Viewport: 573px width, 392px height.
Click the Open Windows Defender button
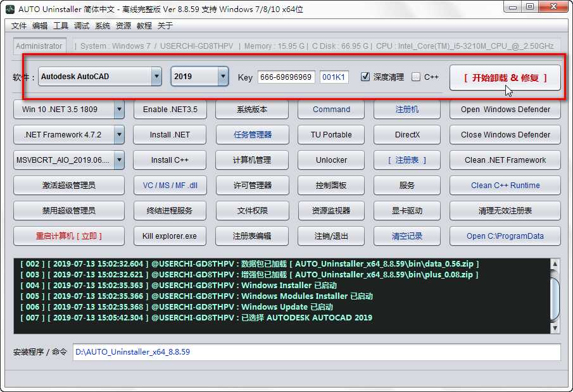[x=505, y=109]
